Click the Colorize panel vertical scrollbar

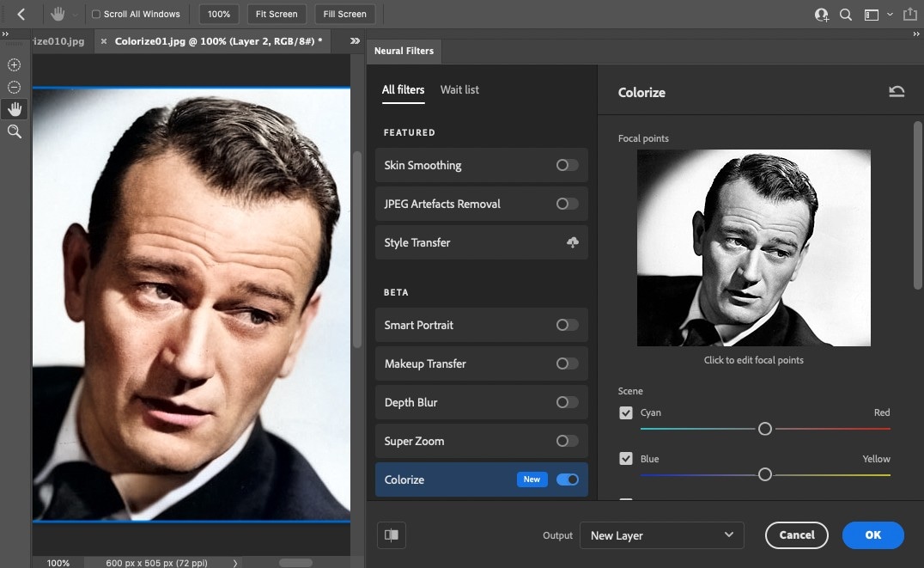click(917, 205)
